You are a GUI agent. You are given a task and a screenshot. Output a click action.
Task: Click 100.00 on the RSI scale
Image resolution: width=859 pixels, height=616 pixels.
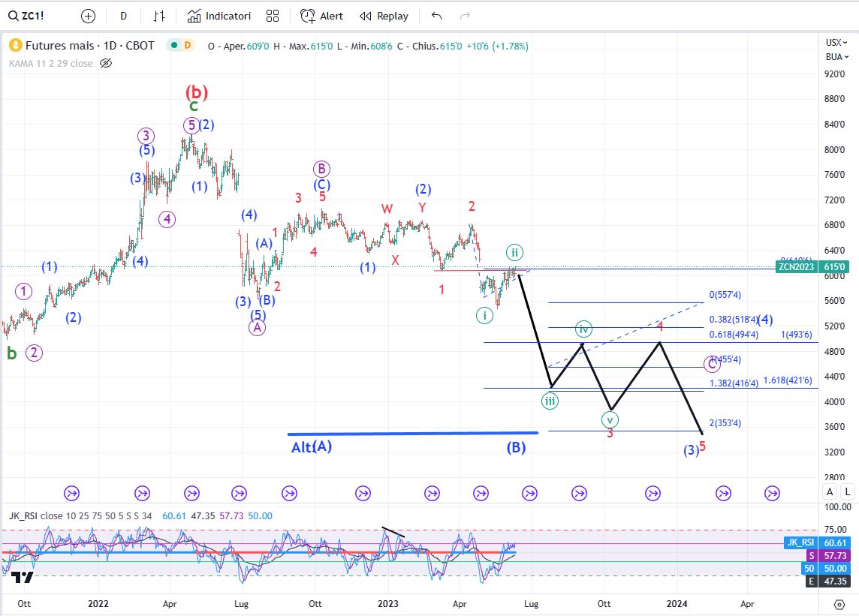point(838,506)
